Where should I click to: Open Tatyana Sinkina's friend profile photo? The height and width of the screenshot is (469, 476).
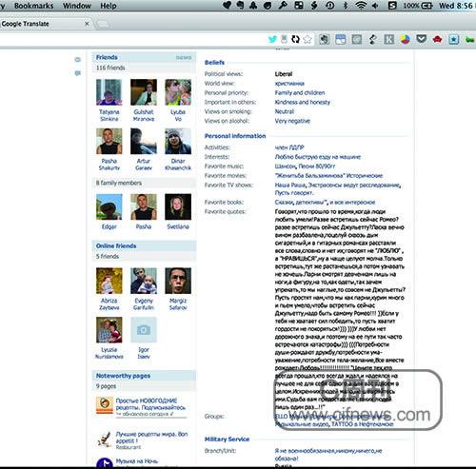[x=109, y=92]
